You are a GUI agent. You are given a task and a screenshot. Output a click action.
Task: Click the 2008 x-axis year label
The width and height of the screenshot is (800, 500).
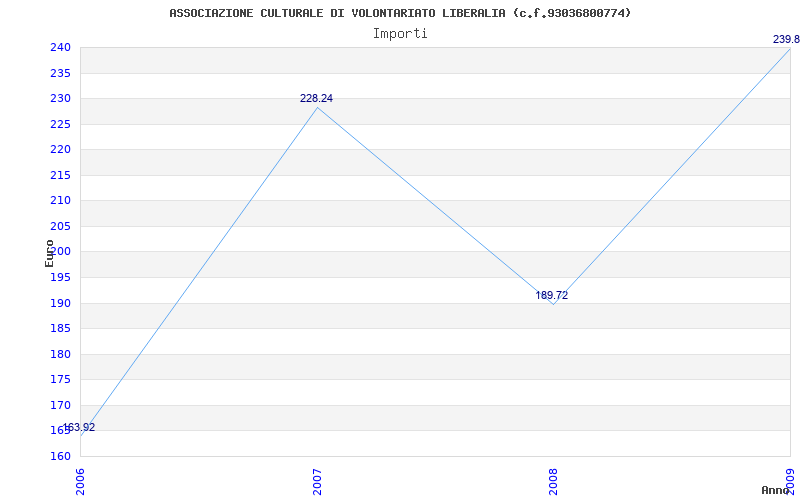coord(554,482)
